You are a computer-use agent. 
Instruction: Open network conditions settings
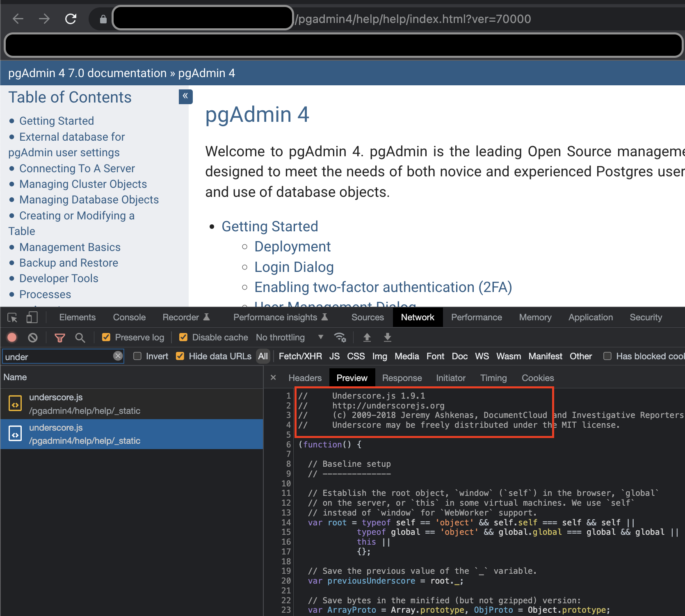point(340,337)
